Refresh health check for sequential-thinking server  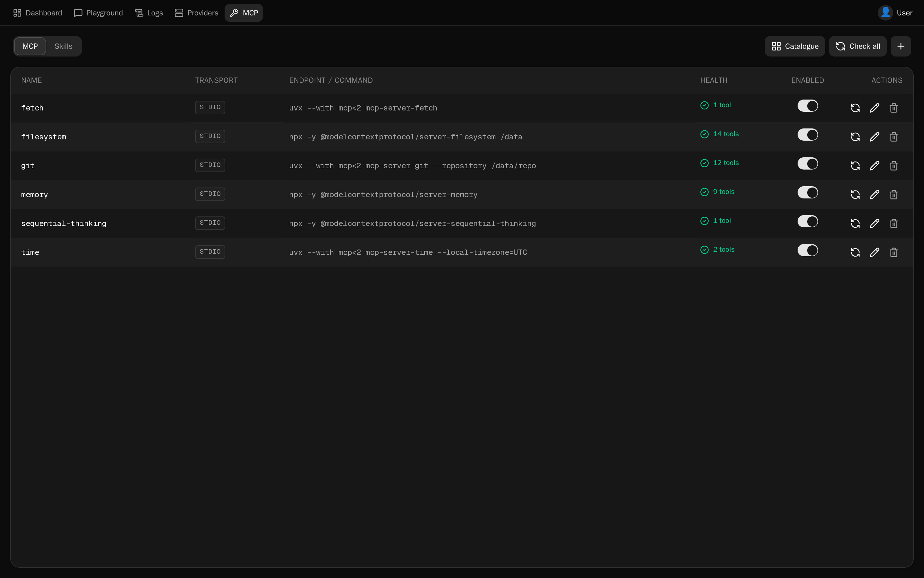855,223
